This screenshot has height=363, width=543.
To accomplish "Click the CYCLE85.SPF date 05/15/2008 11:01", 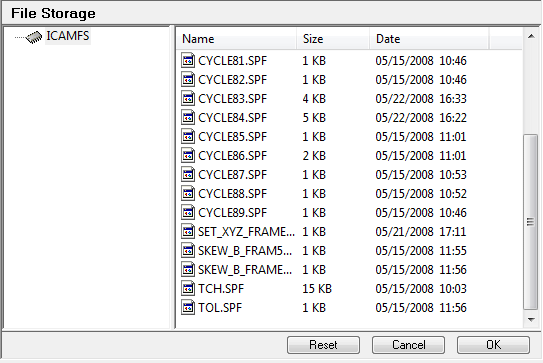I will coord(421,137).
